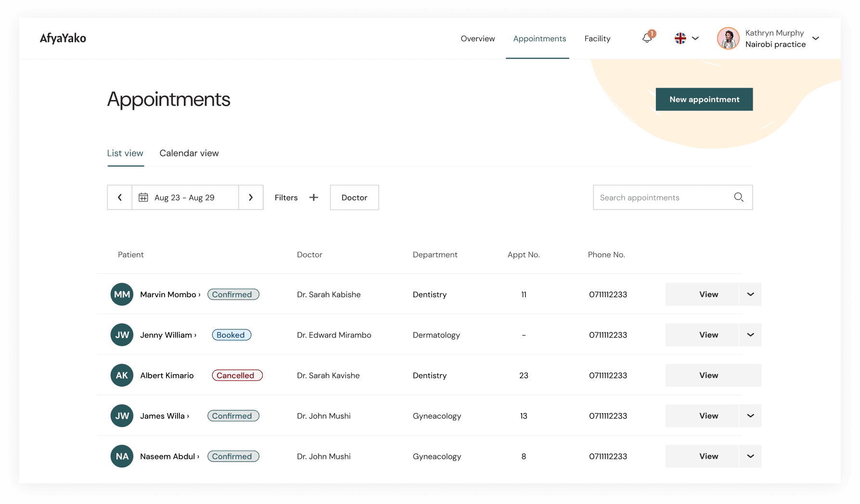Click the JW avatar for Jenny William
This screenshot has height=504, width=860.
pyautogui.click(x=122, y=335)
